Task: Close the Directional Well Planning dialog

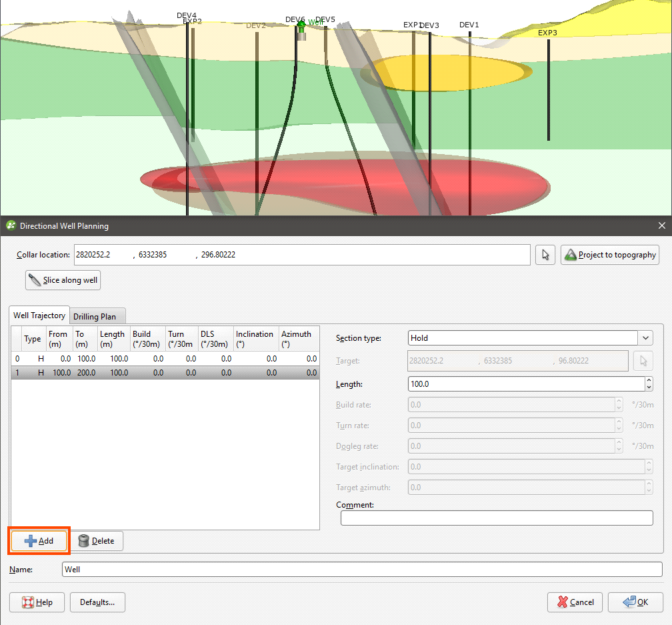Action: pyautogui.click(x=661, y=226)
